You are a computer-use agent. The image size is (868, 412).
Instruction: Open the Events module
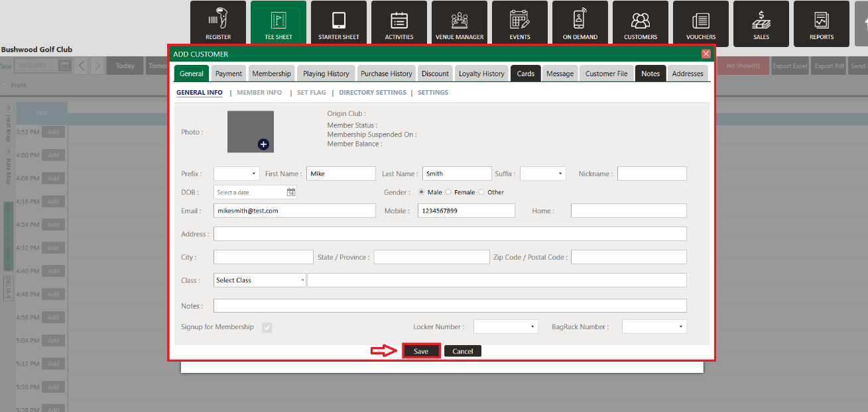[x=520, y=23]
